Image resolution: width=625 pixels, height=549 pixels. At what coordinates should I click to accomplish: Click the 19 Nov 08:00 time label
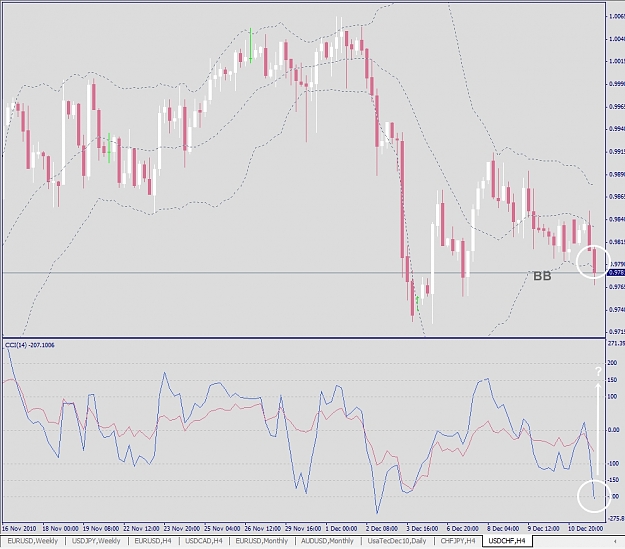100,528
